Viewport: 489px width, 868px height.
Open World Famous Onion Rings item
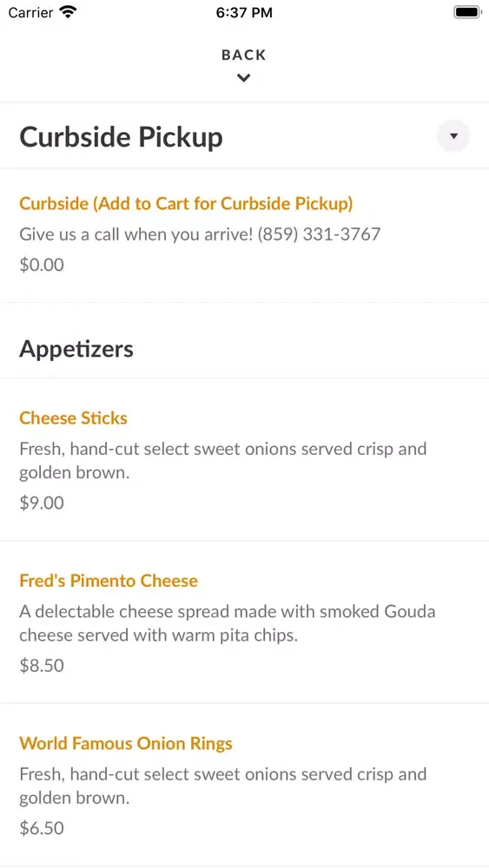click(126, 744)
